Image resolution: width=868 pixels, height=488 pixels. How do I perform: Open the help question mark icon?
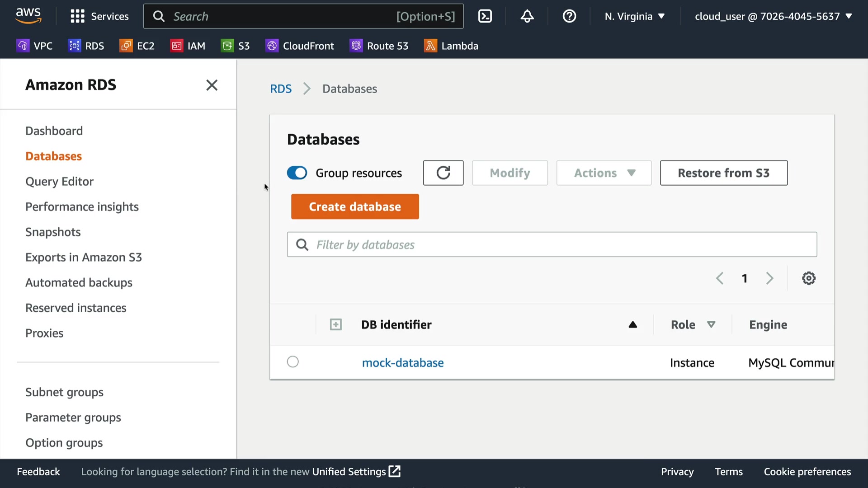coord(569,16)
